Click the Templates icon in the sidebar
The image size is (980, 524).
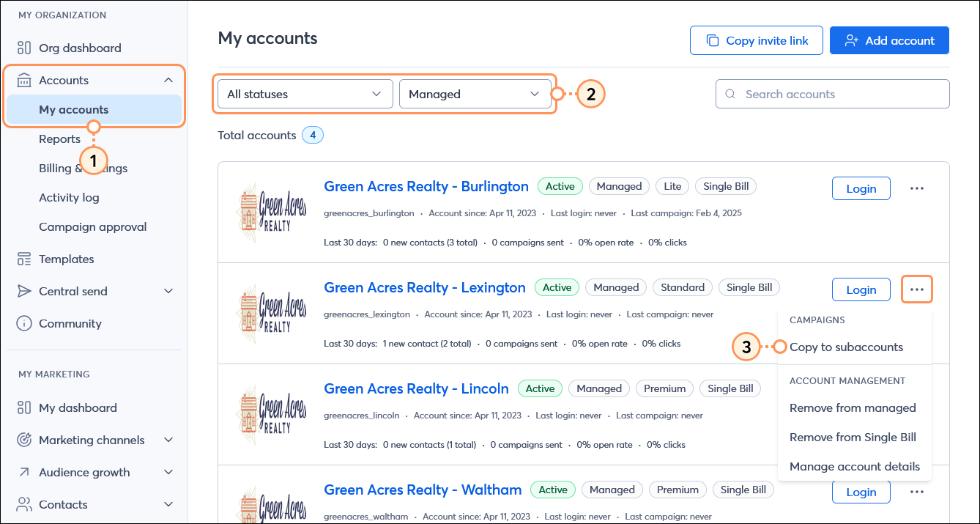(x=23, y=259)
